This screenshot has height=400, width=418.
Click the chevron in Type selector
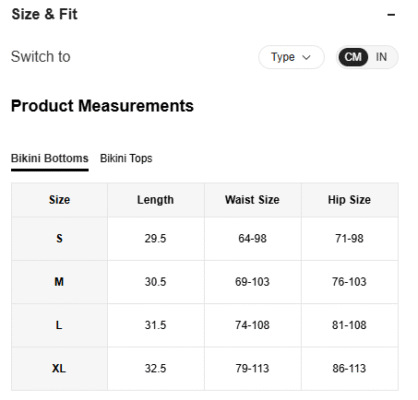click(306, 58)
